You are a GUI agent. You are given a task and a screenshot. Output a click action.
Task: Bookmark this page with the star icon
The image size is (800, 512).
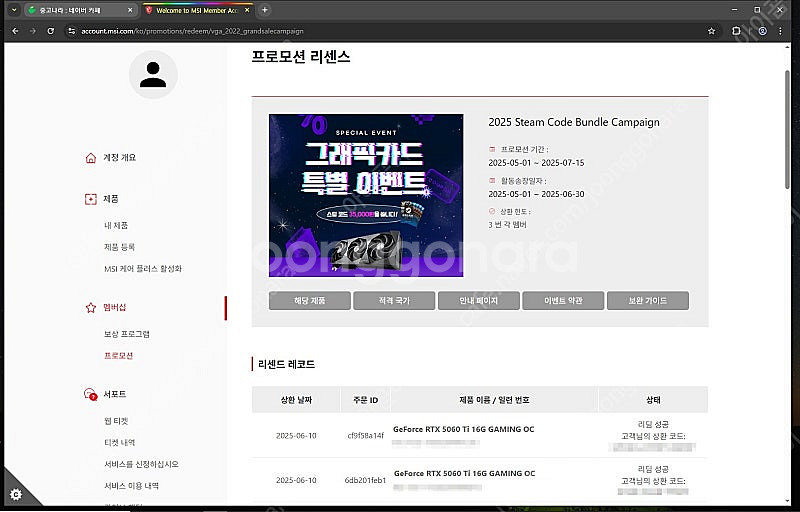coord(711,31)
